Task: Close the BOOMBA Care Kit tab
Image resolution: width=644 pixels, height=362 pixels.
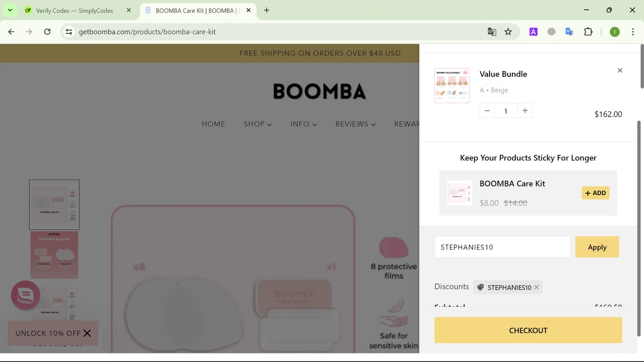Action: pyautogui.click(x=249, y=10)
